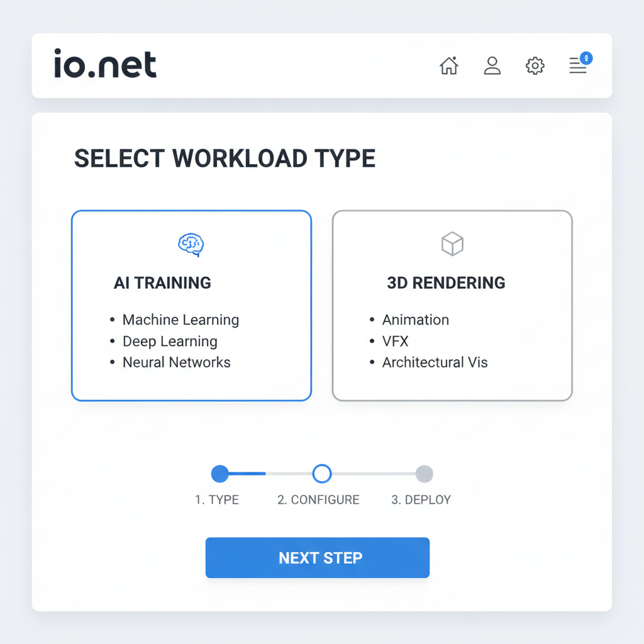
Task: Select the 3D Rendering workload card
Action: (x=452, y=306)
